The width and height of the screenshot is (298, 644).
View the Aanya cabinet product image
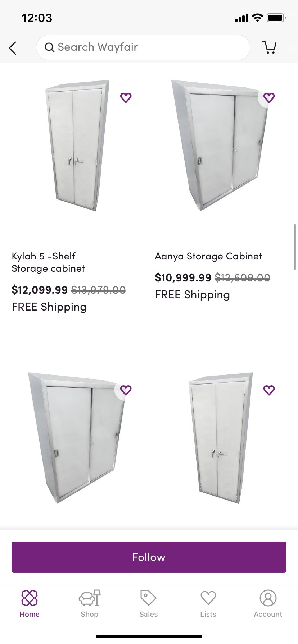click(x=220, y=146)
